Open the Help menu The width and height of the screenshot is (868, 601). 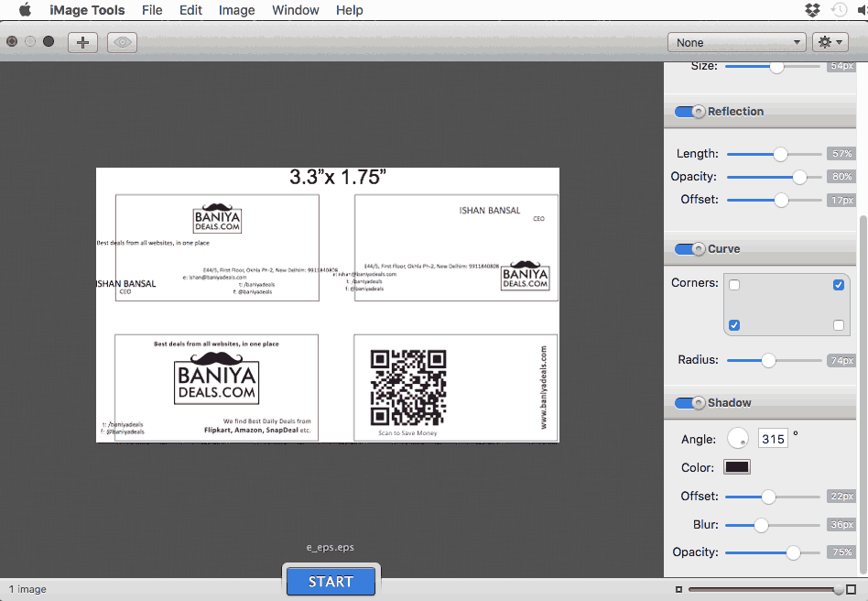[349, 10]
